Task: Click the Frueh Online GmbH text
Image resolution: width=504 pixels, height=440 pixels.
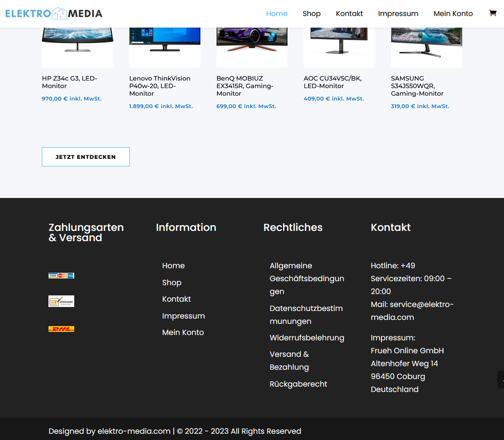Action: (407, 351)
